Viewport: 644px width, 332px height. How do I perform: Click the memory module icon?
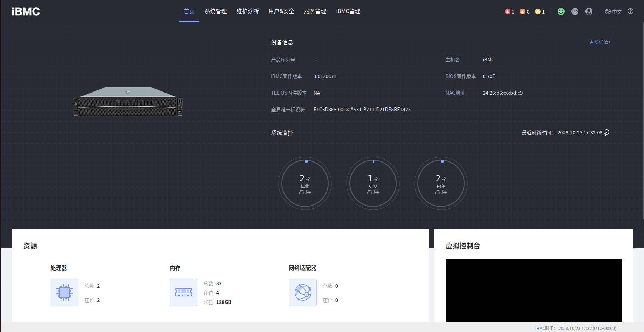point(184,292)
